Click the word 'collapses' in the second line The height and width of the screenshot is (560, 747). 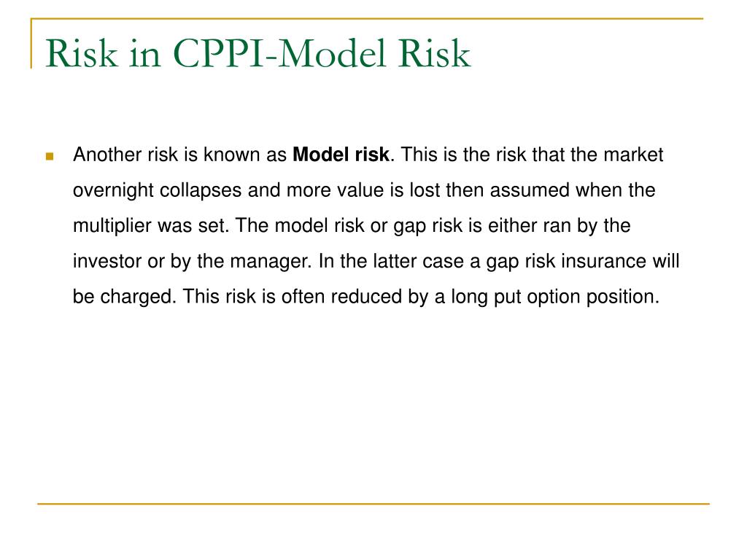point(201,190)
